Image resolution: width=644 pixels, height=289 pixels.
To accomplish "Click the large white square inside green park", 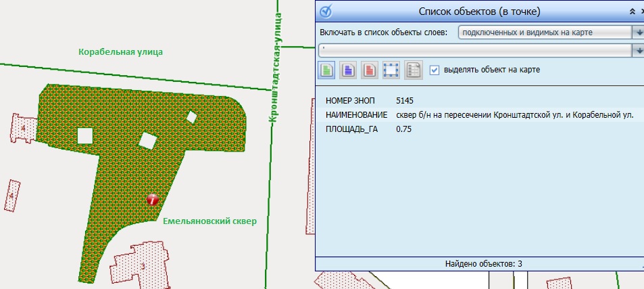I will 84,136.
